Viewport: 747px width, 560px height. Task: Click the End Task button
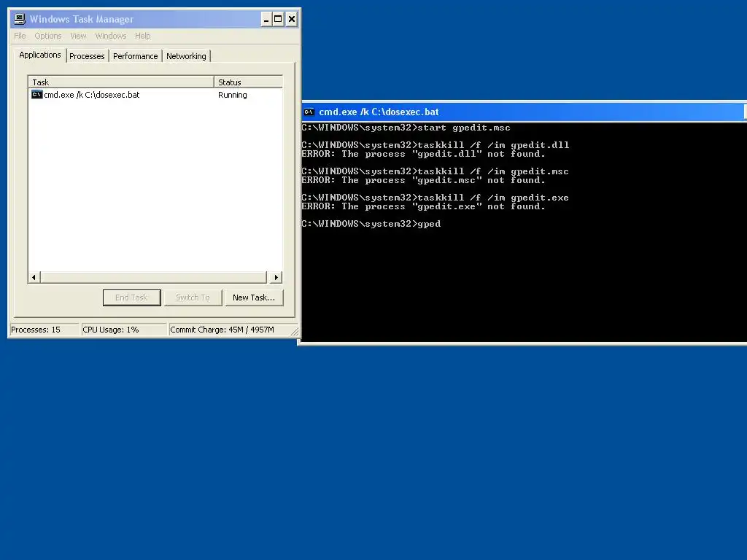click(x=131, y=297)
